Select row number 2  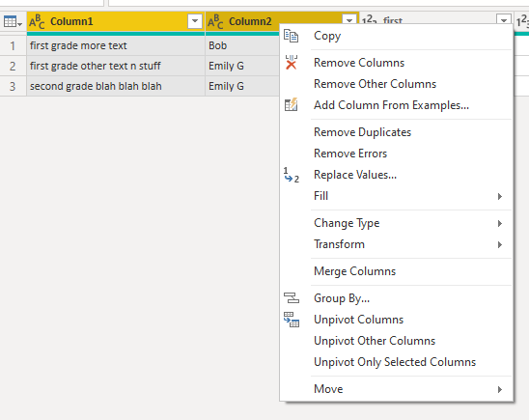13,66
